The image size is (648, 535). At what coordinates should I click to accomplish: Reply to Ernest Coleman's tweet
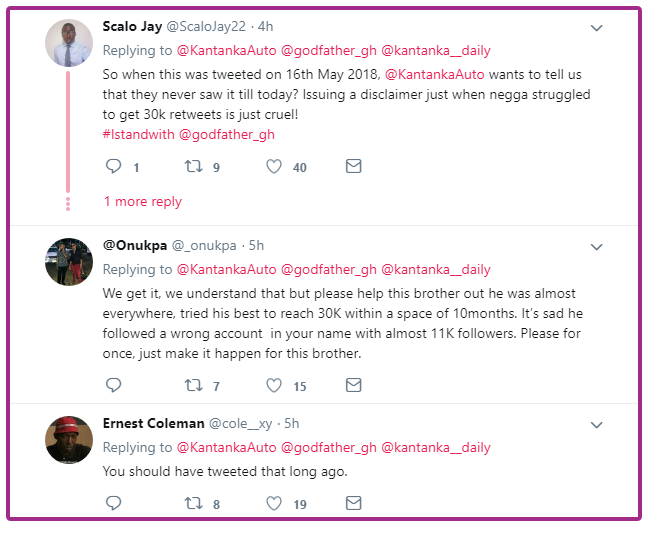(x=112, y=503)
